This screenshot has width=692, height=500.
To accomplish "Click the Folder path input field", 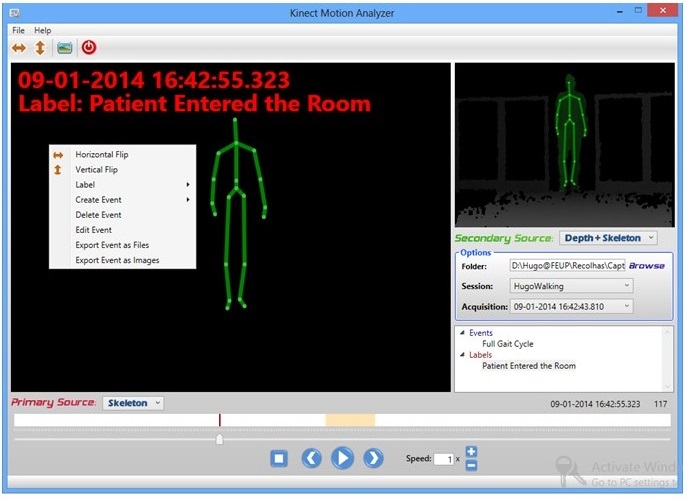I will tap(568, 266).
